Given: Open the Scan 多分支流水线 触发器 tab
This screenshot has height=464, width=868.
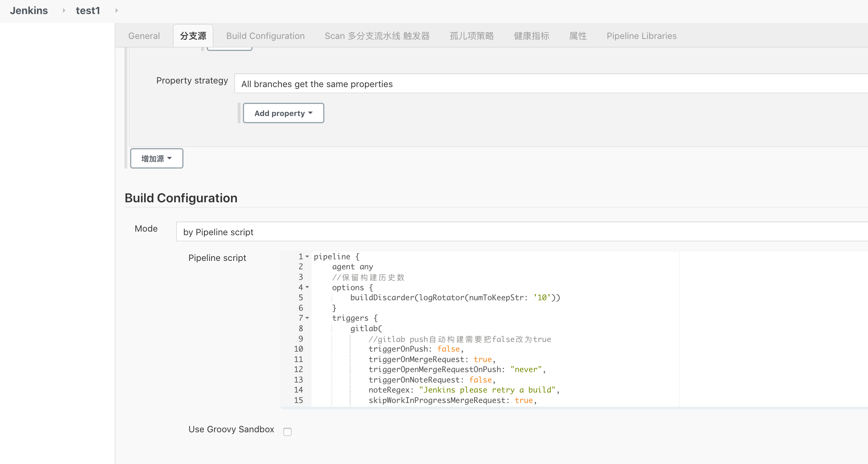Looking at the screenshot, I should (x=377, y=36).
